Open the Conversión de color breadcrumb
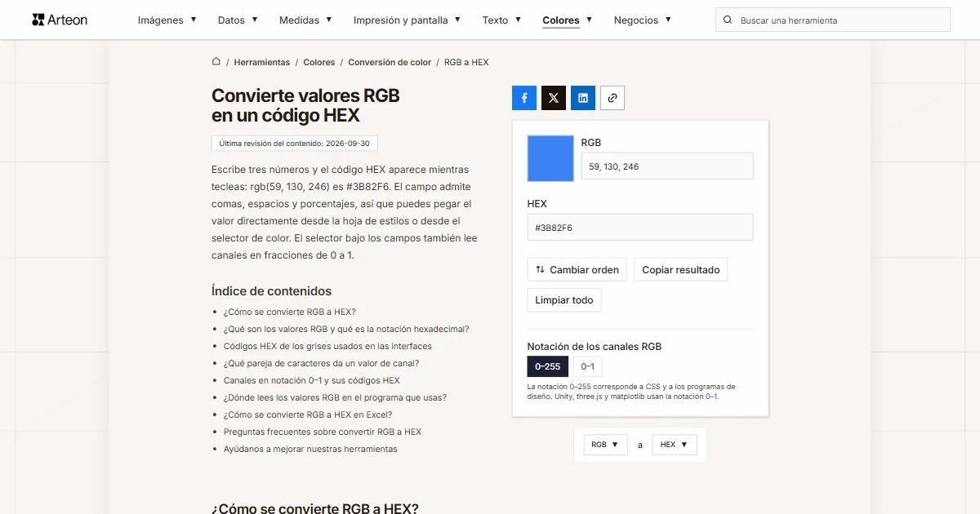The height and width of the screenshot is (514, 980). [x=390, y=62]
